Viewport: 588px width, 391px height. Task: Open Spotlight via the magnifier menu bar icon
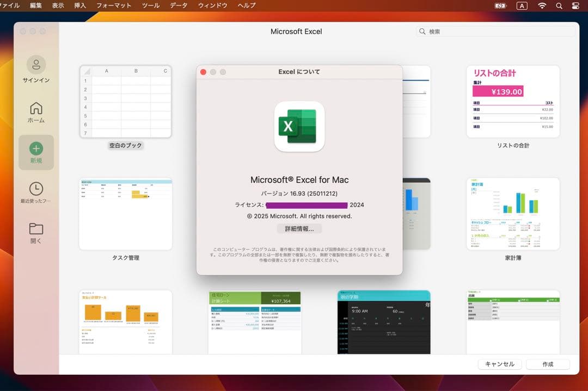(559, 5)
